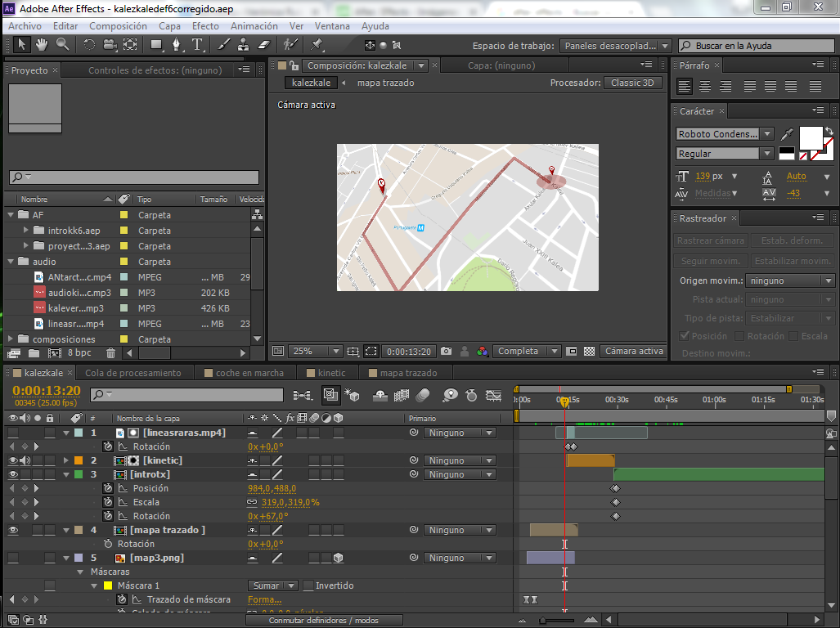Switch to the coche en marcha tab
840x628 pixels.
(249, 373)
